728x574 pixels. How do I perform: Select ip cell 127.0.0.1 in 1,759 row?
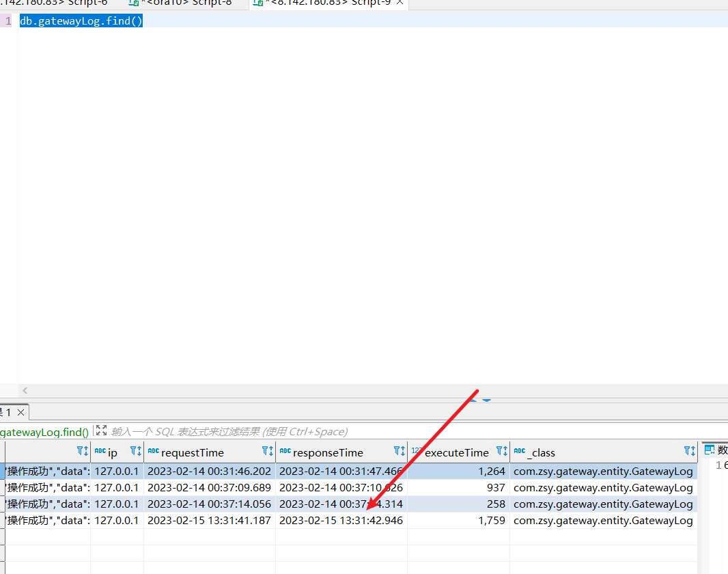point(117,520)
